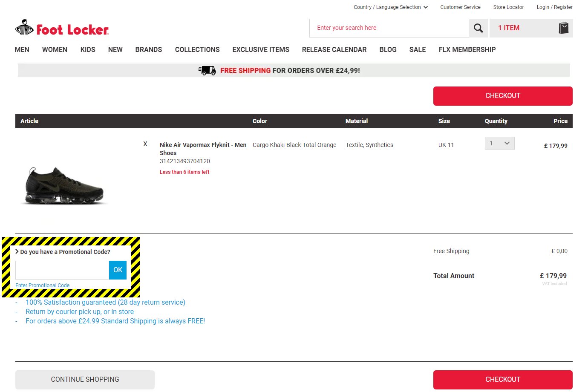Open FLX MEMBERSHIP page
588x392 pixels.
point(467,49)
